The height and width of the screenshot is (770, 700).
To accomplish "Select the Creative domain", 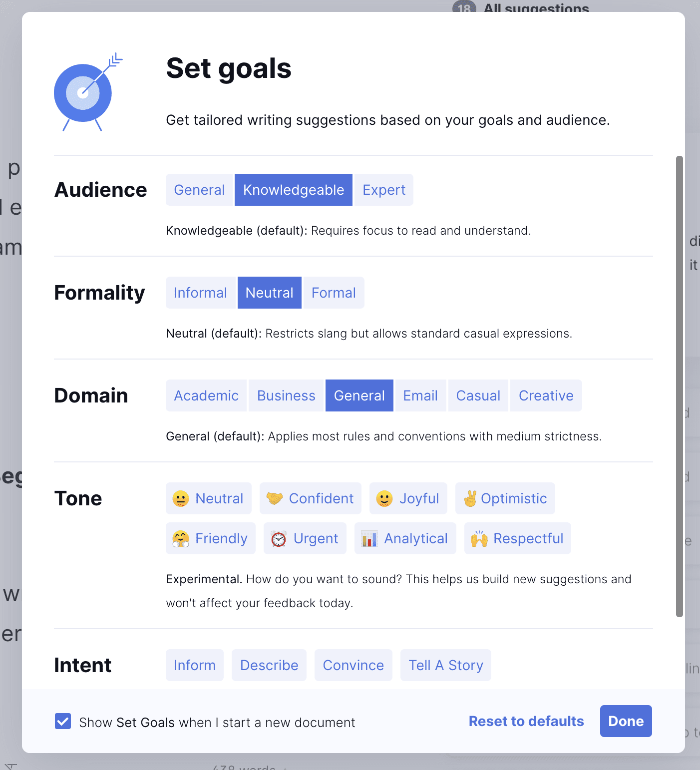I will coord(546,395).
